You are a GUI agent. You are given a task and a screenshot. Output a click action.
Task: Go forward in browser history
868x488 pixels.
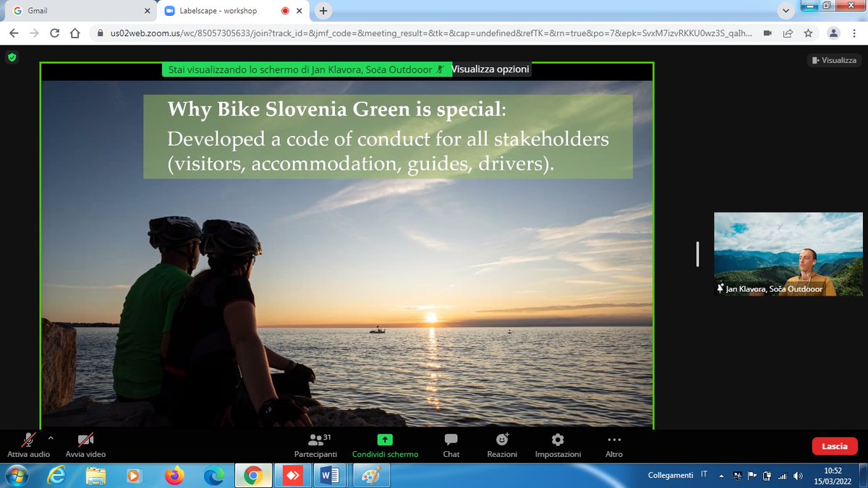point(34,33)
